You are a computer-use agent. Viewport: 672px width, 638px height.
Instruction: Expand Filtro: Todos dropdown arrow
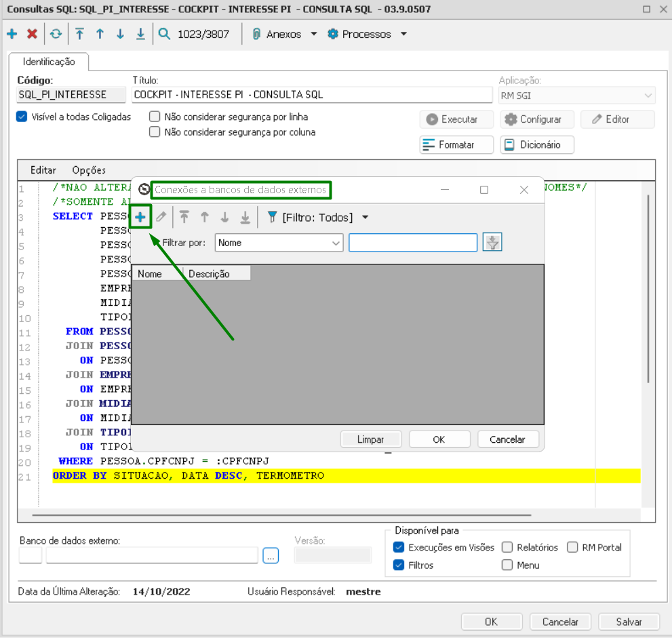click(x=365, y=217)
